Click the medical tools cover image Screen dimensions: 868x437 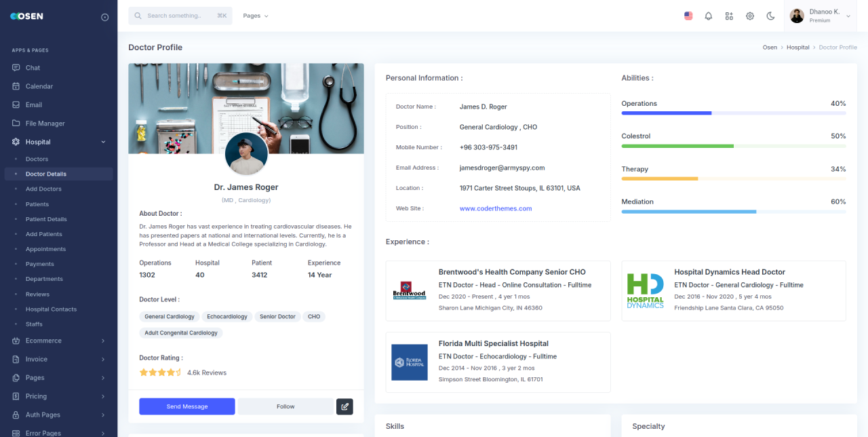[x=246, y=109]
